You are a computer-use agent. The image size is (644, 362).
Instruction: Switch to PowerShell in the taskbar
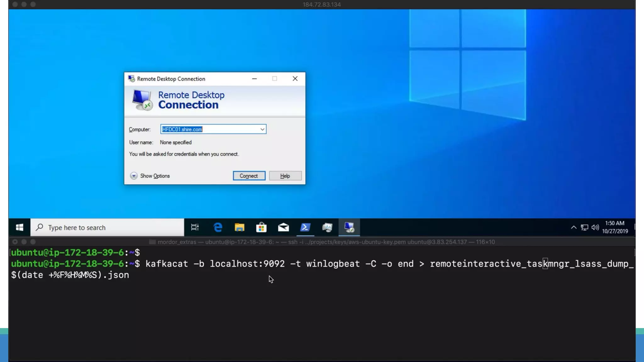coord(305,227)
